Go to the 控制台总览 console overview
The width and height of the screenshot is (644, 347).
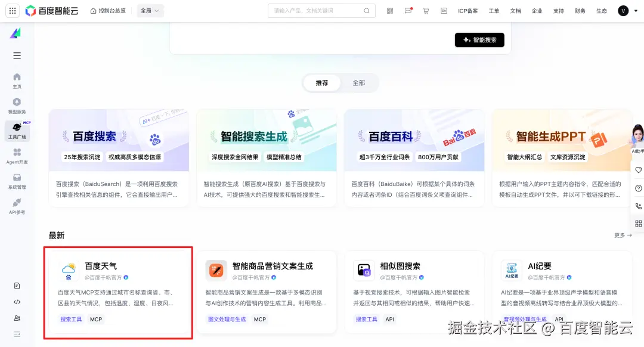[108, 11]
